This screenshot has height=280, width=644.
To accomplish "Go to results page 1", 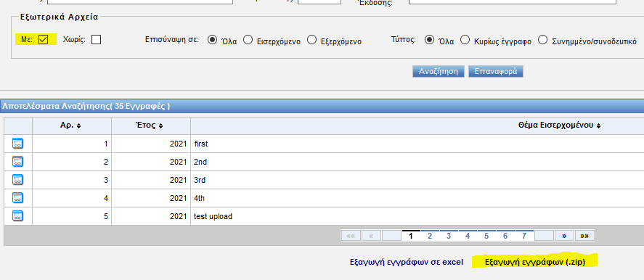I will coord(411,236).
